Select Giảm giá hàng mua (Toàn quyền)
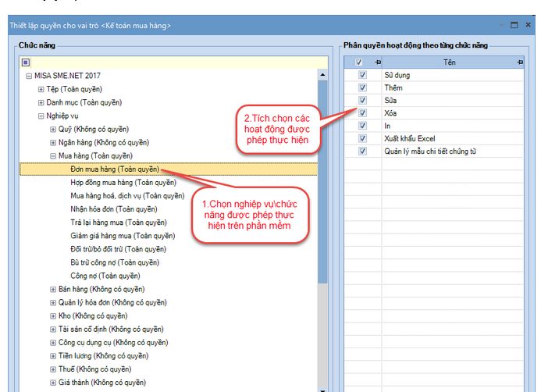The height and width of the screenshot is (392, 541). (x=123, y=236)
